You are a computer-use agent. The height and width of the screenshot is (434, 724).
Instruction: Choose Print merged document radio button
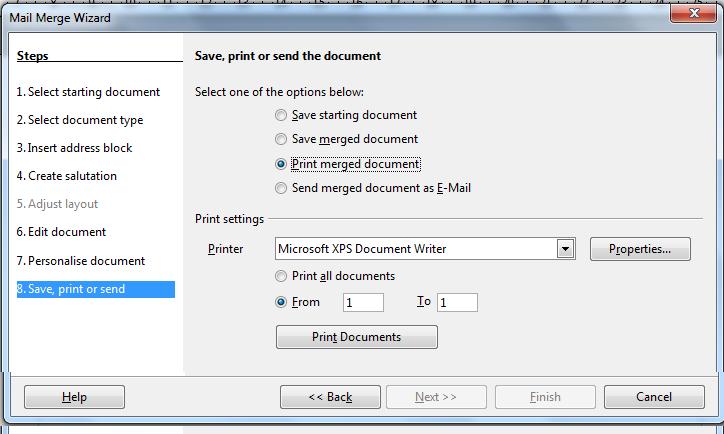pyautogui.click(x=281, y=164)
